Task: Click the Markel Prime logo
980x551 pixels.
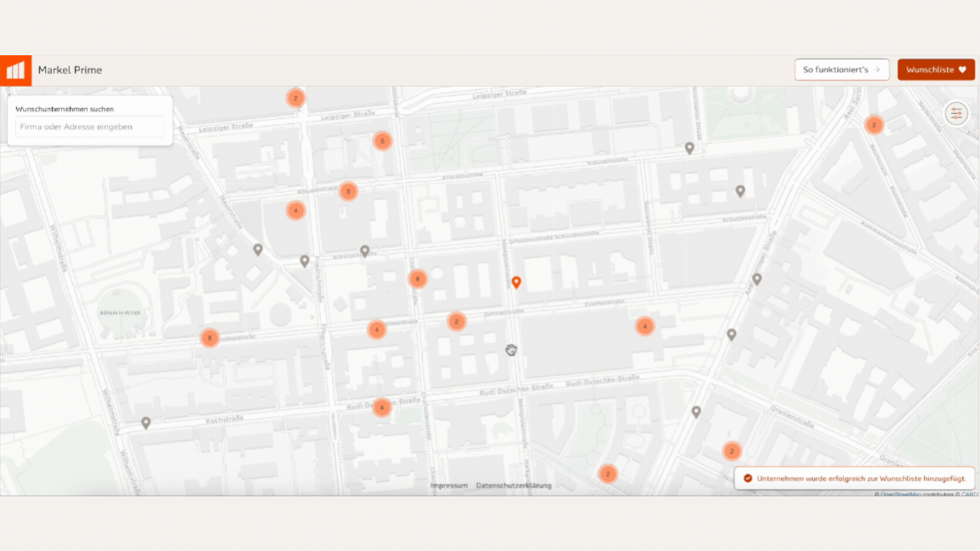Action: click(x=15, y=71)
